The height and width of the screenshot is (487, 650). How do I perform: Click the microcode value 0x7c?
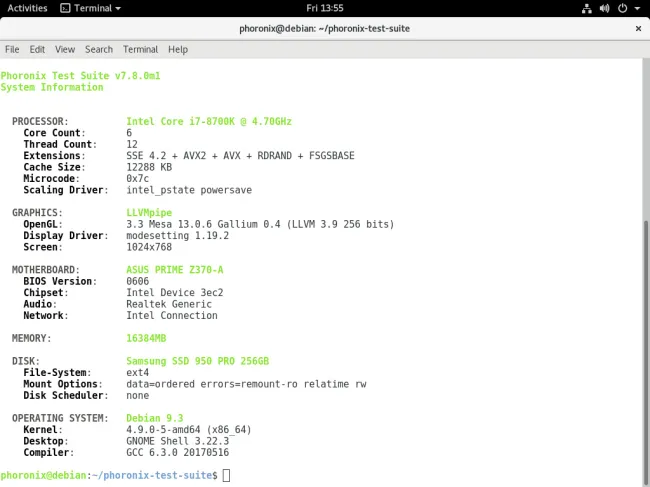[x=138, y=178]
